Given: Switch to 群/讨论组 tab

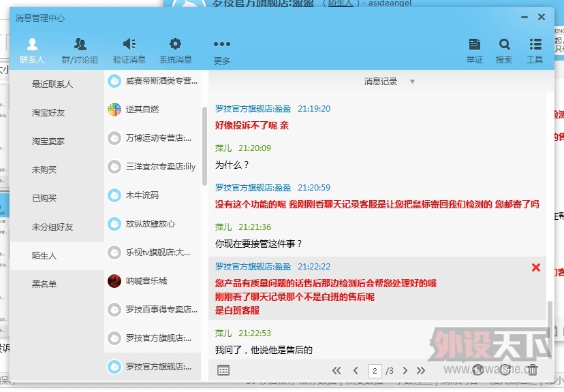Looking at the screenshot, I should (80, 50).
